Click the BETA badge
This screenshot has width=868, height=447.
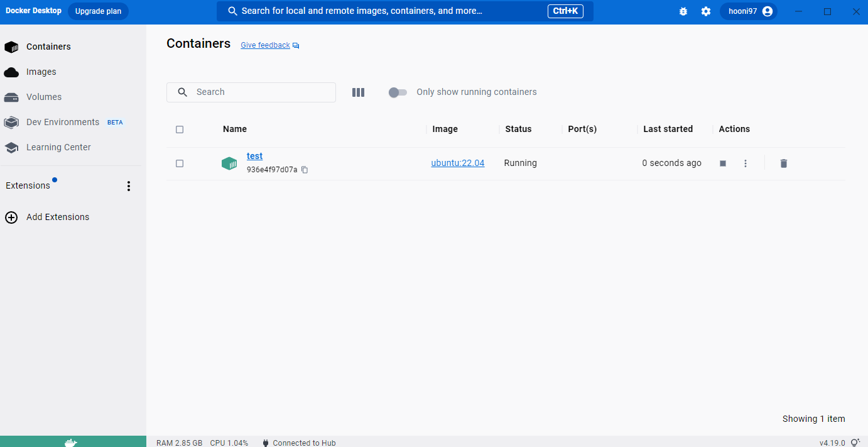click(x=115, y=123)
